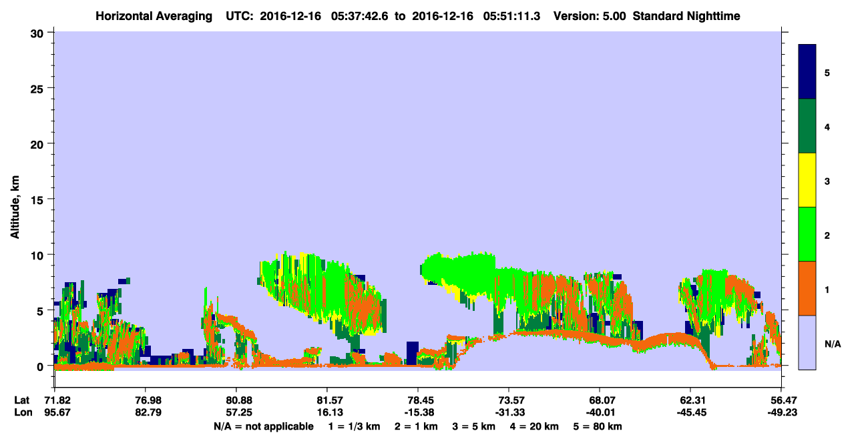Click '4 = 20 km' legend text
The image size is (868, 445).
536,426
